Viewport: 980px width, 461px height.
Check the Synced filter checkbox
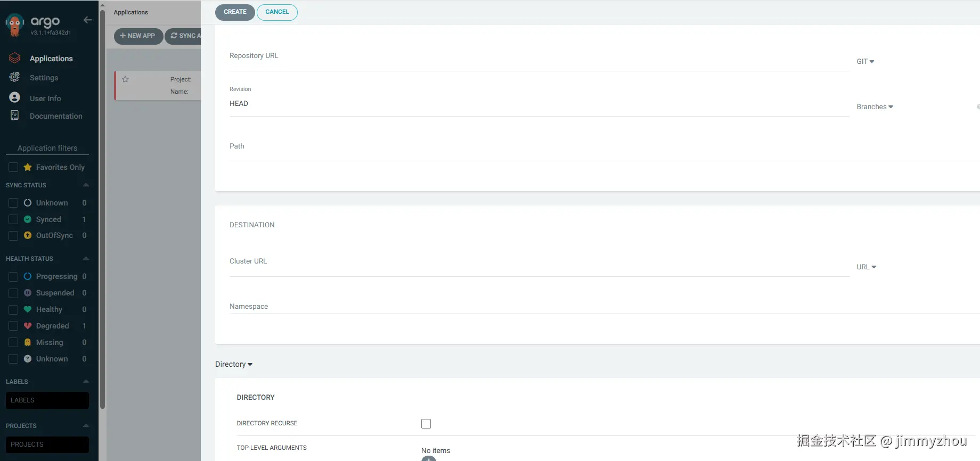pos(14,219)
